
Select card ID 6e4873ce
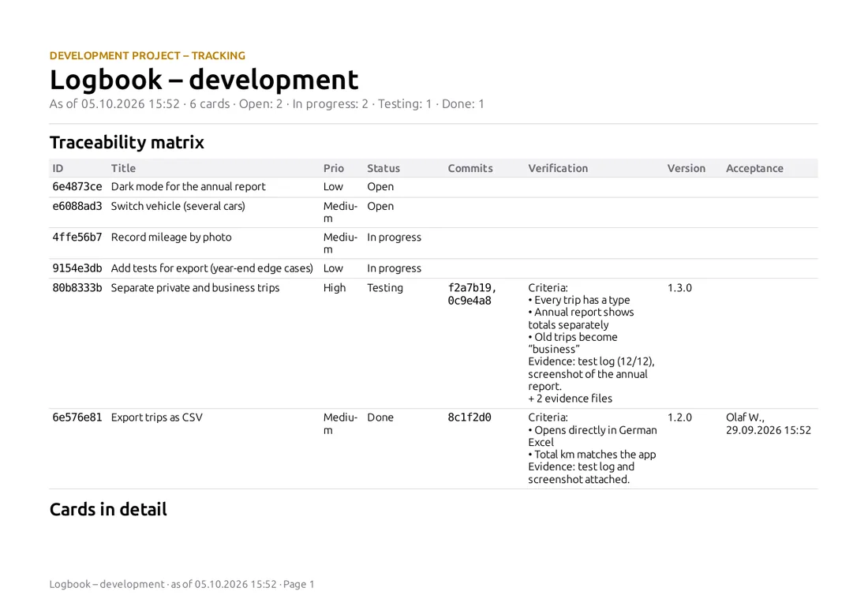click(x=77, y=186)
